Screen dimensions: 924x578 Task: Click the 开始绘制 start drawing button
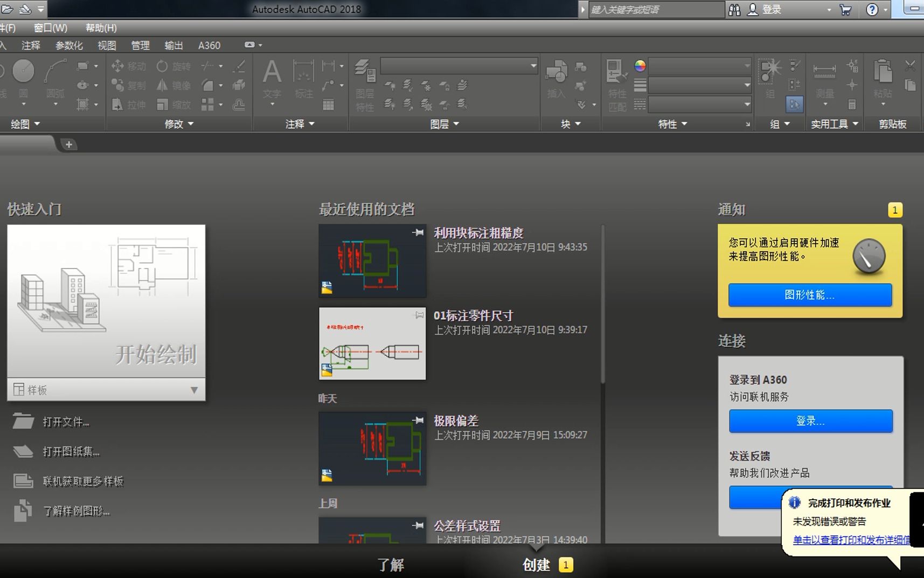tap(156, 354)
